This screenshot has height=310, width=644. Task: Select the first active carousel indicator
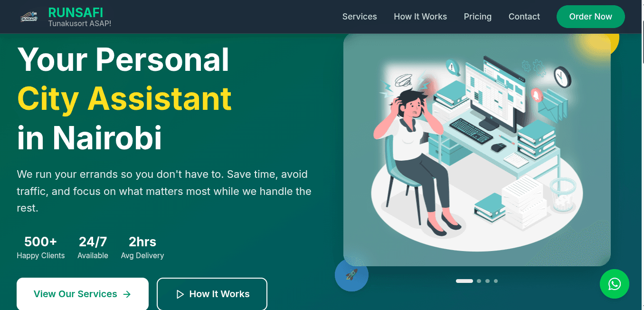464,281
